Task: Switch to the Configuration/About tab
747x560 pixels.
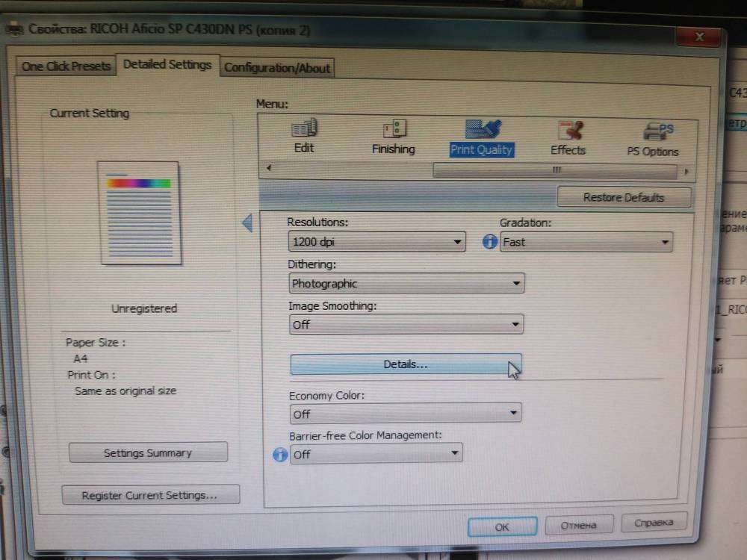Action: point(277,68)
